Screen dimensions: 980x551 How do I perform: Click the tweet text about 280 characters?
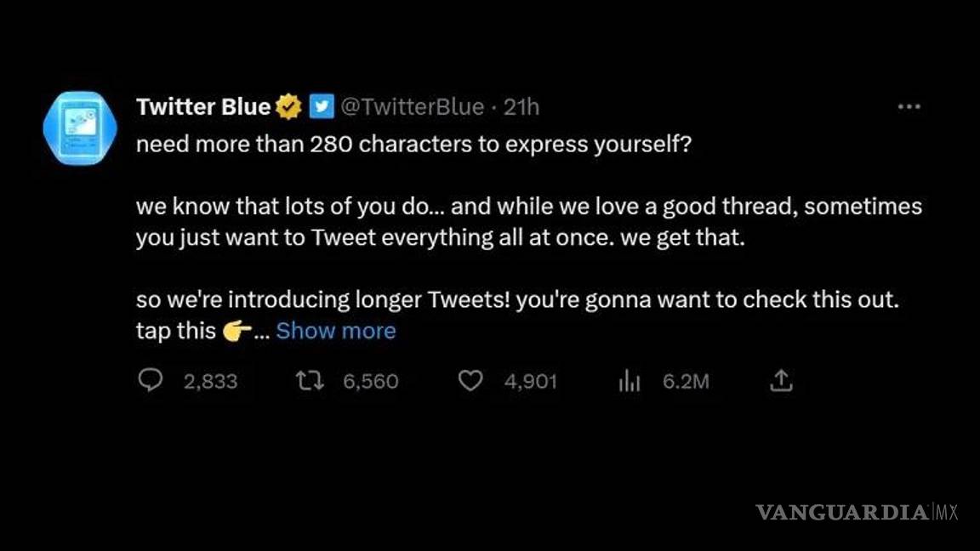(414, 145)
